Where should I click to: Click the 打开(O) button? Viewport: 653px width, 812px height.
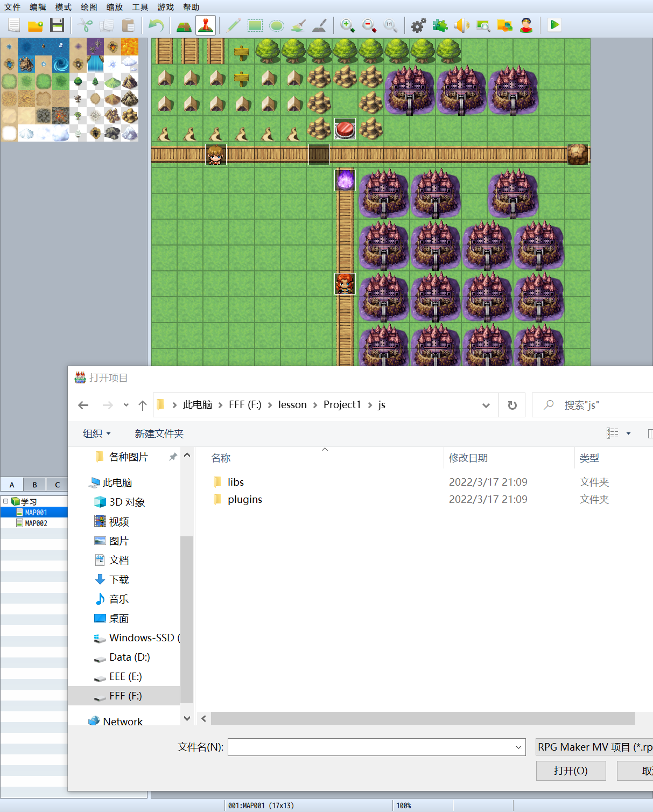571,771
